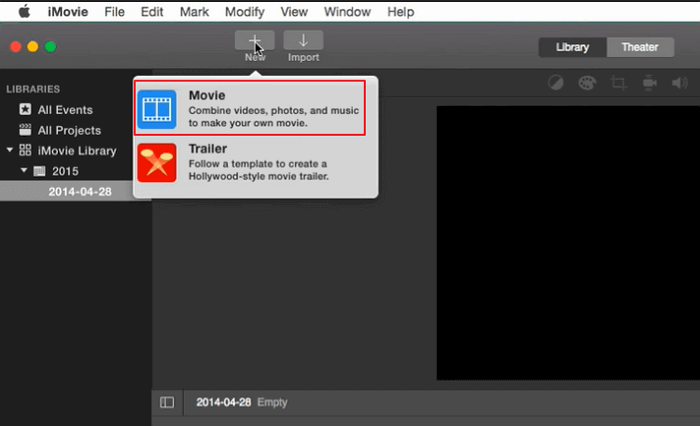This screenshot has height=426, width=700.
Task: Select All Events in the sidebar
Action: pyautogui.click(x=65, y=110)
